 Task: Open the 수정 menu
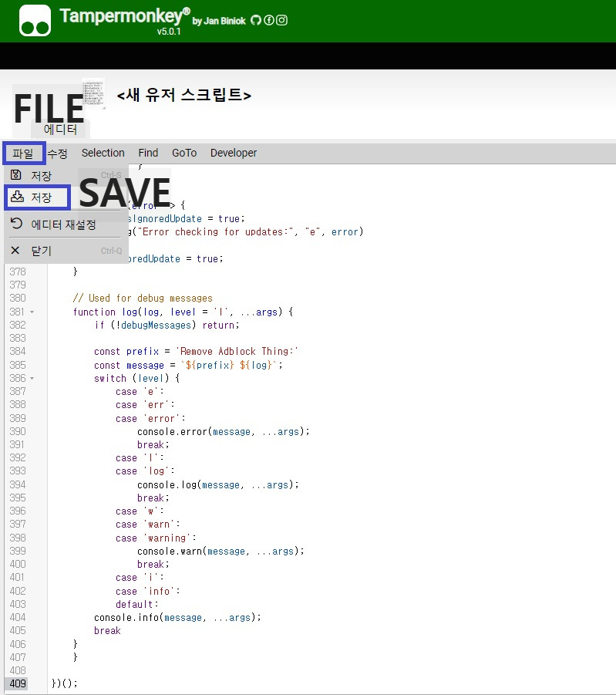pos(57,154)
